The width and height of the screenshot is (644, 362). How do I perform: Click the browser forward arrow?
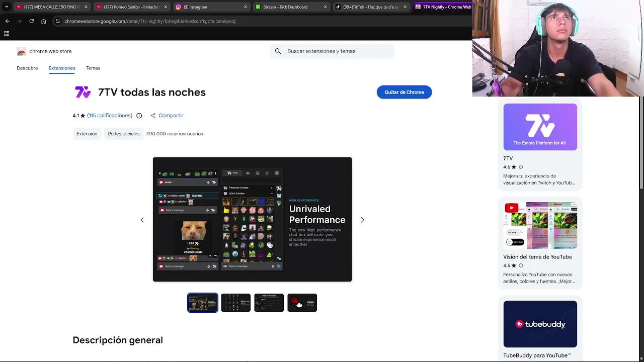tap(19, 21)
